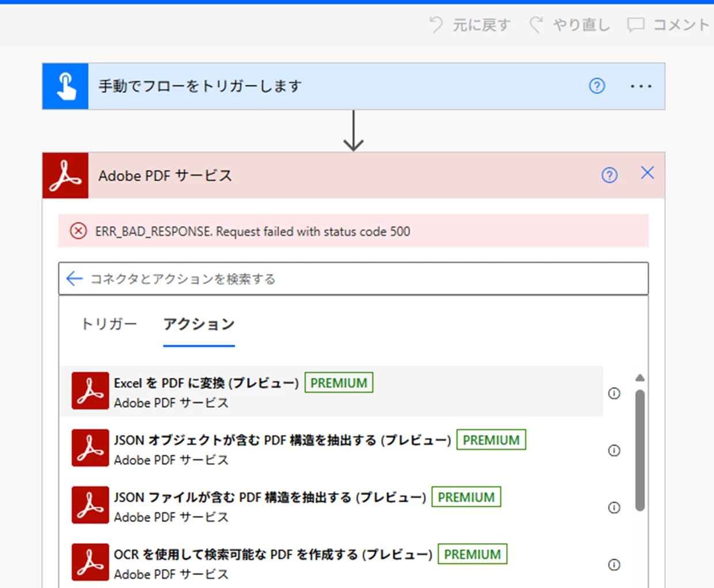Click the manual trigger touch icon

pyautogui.click(x=66, y=86)
